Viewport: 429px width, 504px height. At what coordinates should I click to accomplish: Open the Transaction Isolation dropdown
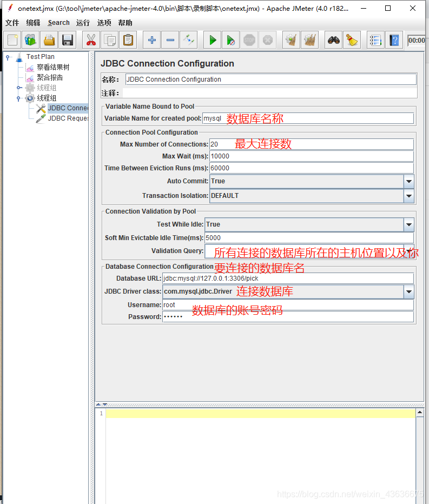409,196
